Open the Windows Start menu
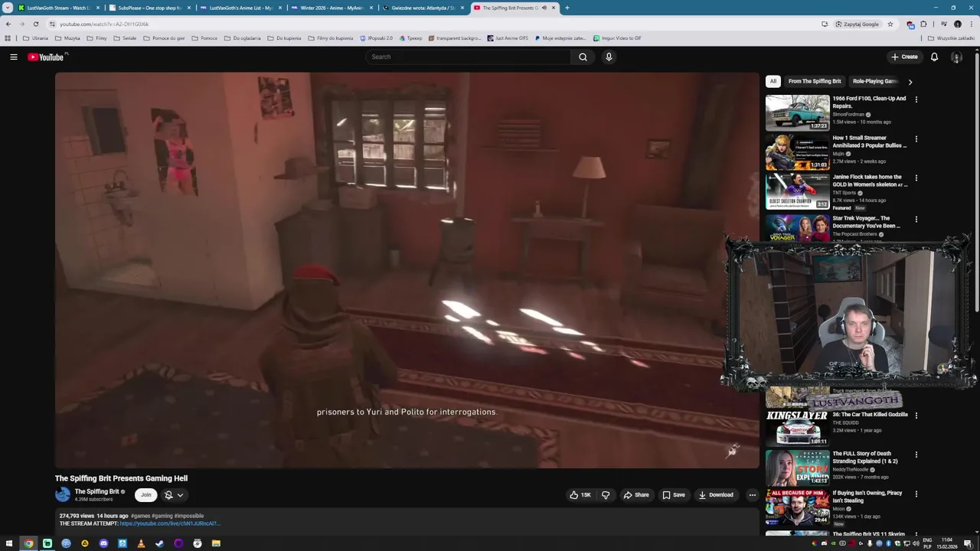980x551 pixels. [10, 543]
